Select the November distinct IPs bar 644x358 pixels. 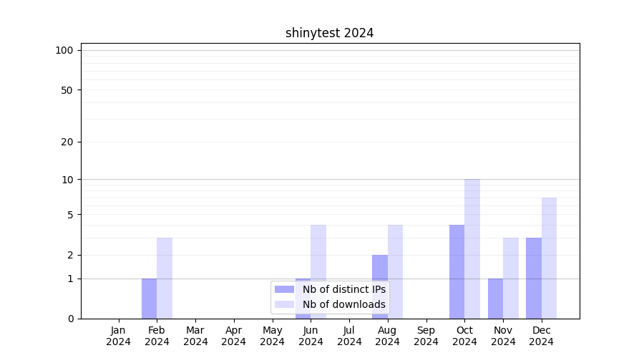tap(495, 299)
